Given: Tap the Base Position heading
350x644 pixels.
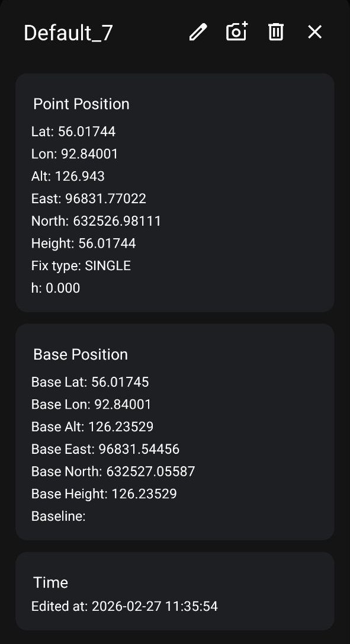Looking at the screenshot, I should (x=81, y=354).
